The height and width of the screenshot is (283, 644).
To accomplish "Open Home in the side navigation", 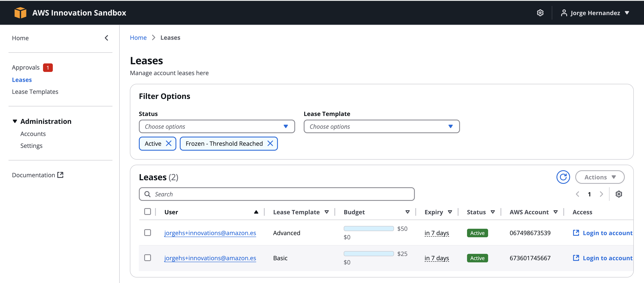I will click(20, 38).
